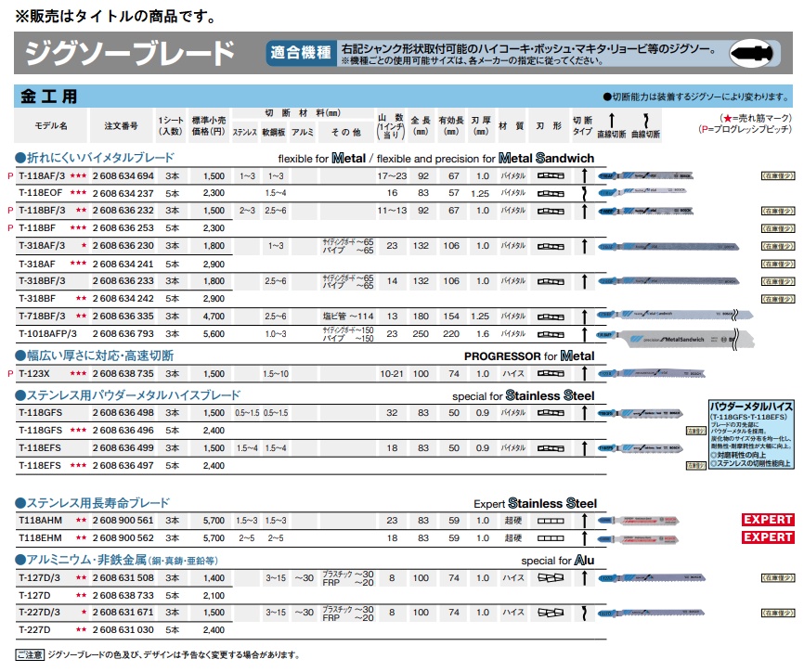804x672 pixels.
Task: Click the tooth shape icon for T-127D/3
Action: point(551,577)
